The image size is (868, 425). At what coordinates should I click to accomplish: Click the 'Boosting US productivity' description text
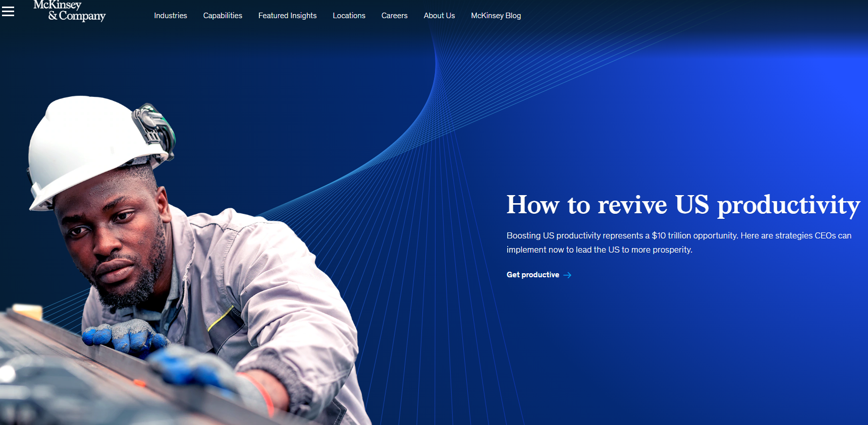click(x=679, y=242)
